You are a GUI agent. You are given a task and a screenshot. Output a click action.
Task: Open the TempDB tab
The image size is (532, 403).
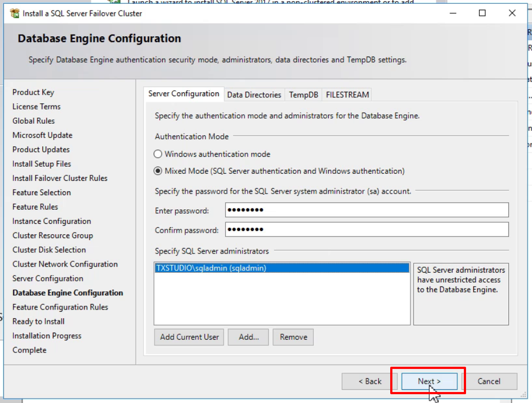click(x=303, y=95)
